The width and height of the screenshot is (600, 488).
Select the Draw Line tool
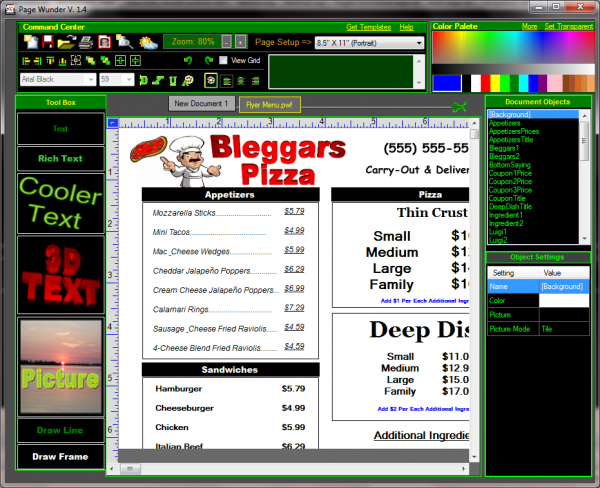[x=60, y=430]
